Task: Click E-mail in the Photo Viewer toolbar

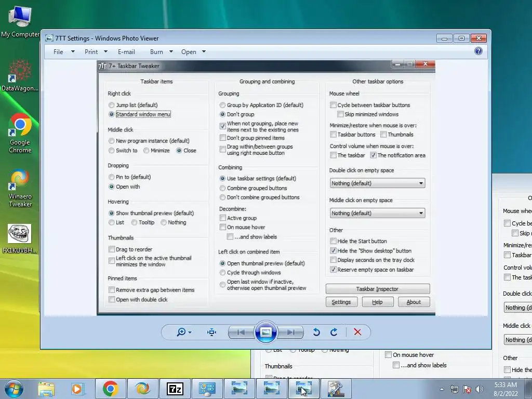Action: (x=126, y=52)
